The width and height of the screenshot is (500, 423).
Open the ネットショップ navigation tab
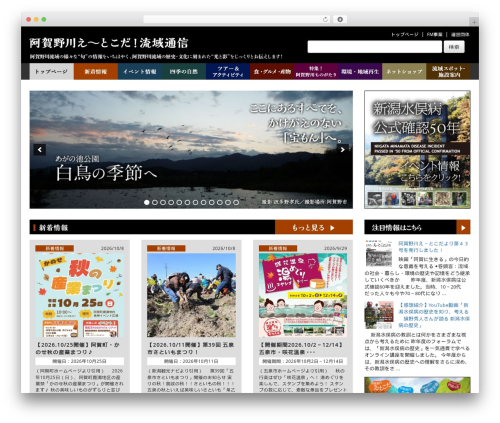click(404, 71)
